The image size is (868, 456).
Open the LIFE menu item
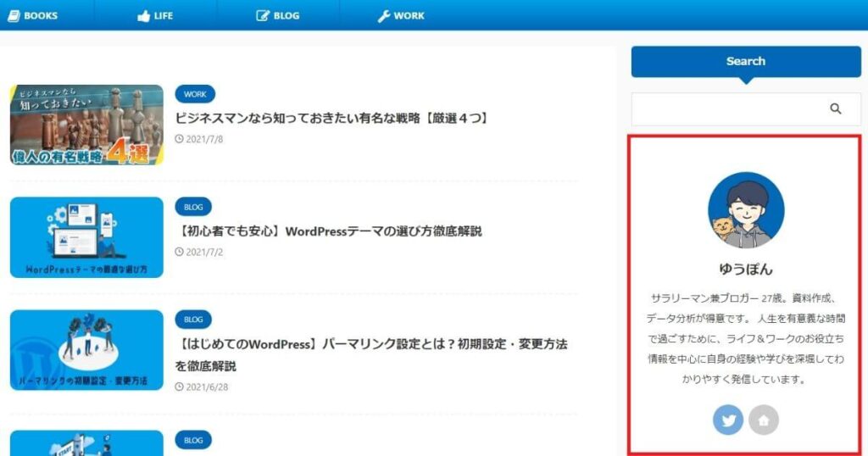pyautogui.click(x=163, y=15)
